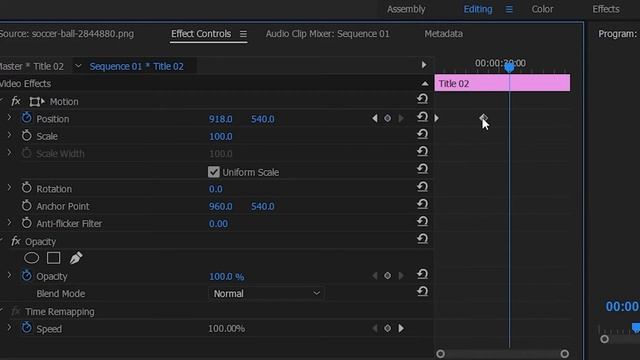Uncheck the Uniform Scale checkbox
This screenshot has width=640, height=360.
click(x=213, y=172)
